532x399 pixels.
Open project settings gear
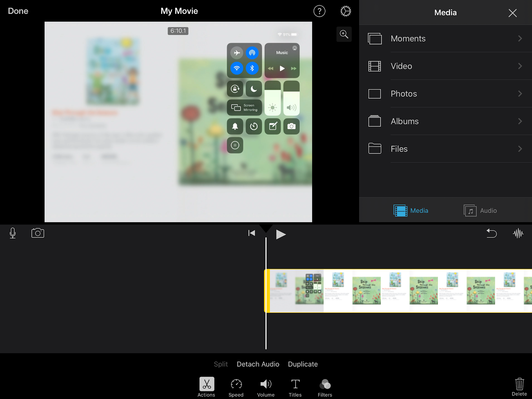pyautogui.click(x=345, y=11)
